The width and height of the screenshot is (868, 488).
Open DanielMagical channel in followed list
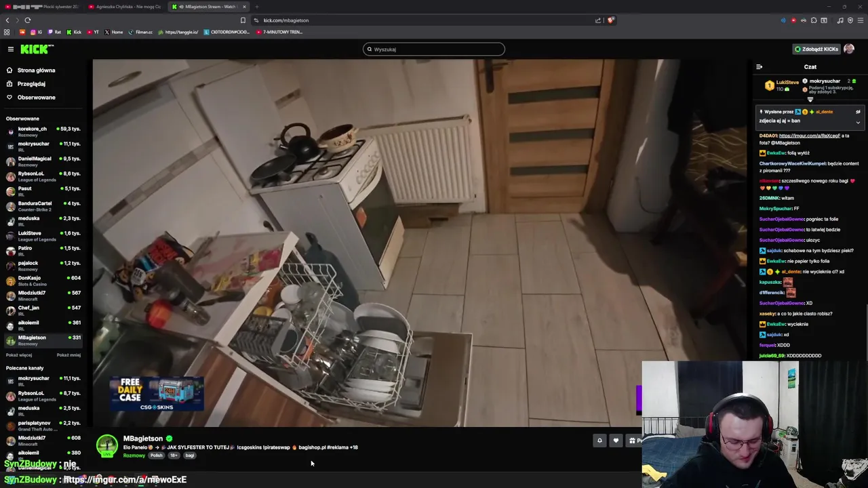pos(43,161)
